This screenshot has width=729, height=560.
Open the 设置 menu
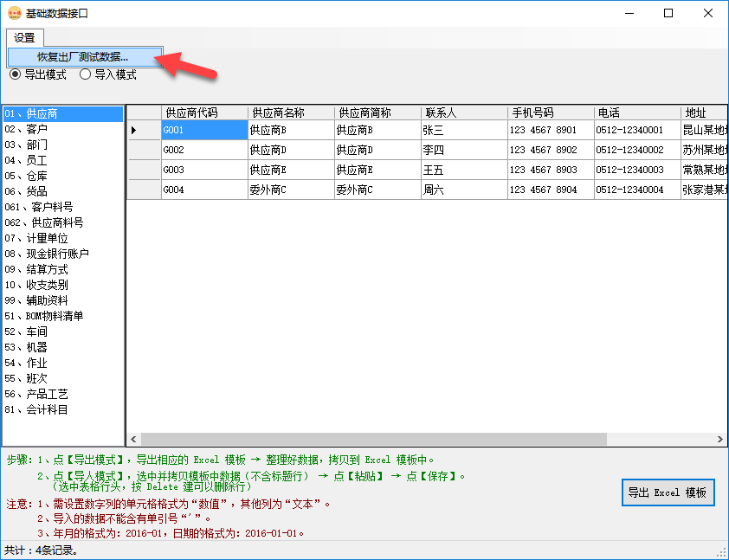[24, 37]
